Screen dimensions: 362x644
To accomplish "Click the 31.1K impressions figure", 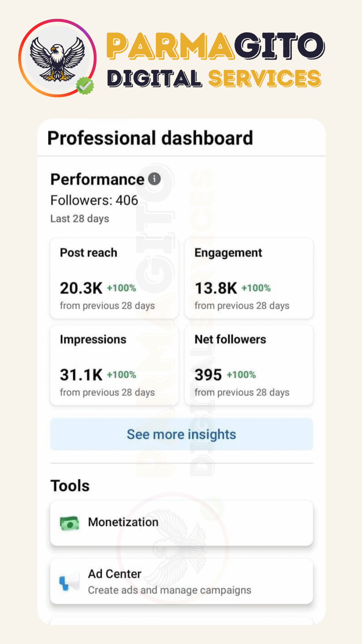I will pyautogui.click(x=81, y=375).
